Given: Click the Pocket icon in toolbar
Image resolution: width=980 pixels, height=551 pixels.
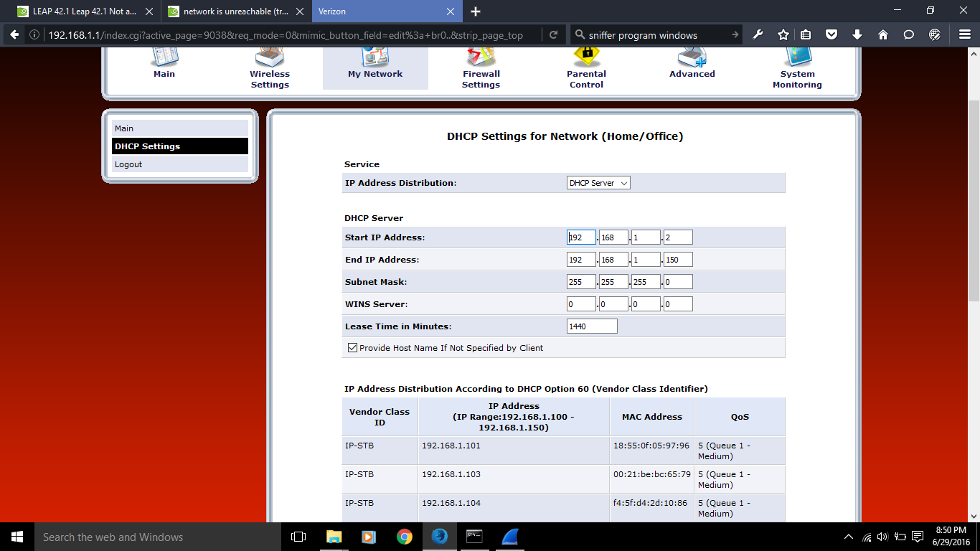Looking at the screenshot, I should [831, 35].
